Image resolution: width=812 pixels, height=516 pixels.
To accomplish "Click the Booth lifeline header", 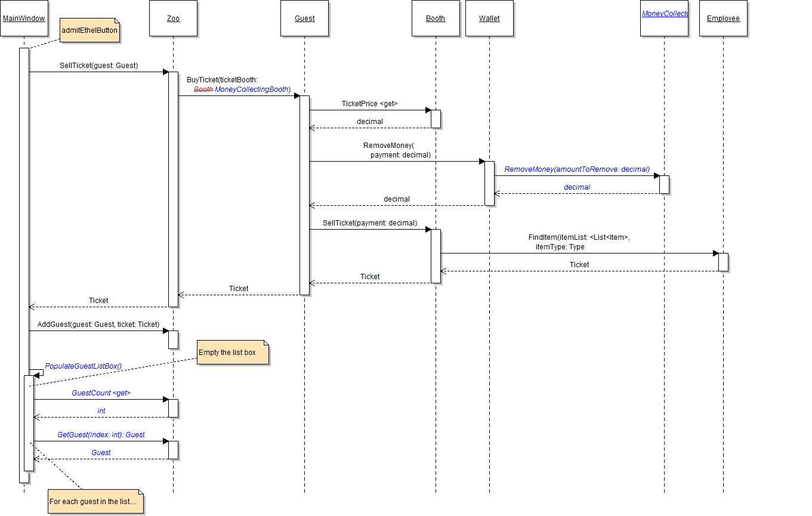I will pyautogui.click(x=436, y=18).
